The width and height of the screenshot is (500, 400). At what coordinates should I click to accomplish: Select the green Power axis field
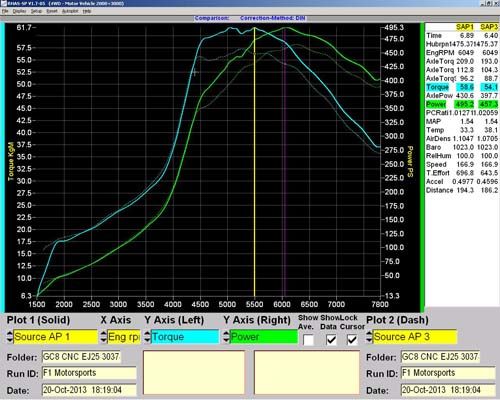264,337
